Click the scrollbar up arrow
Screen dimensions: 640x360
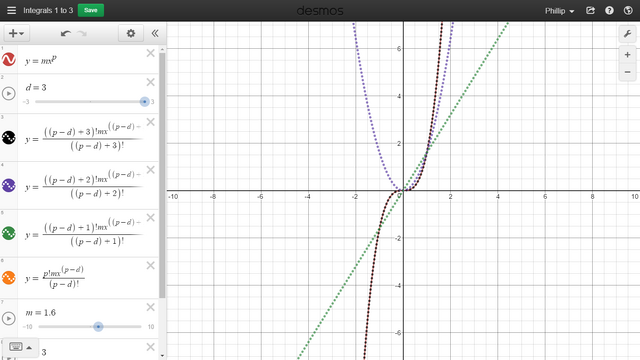point(162,49)
